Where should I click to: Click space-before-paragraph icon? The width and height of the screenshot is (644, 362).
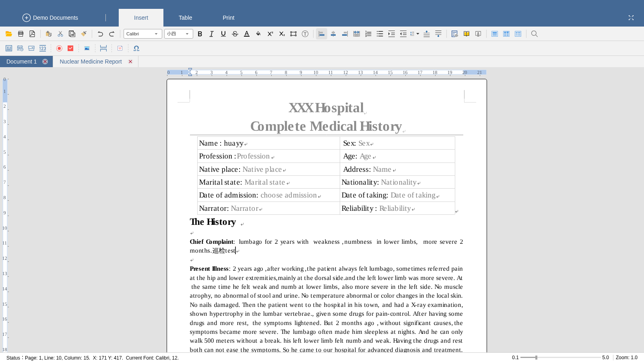[x=427, y=34]
